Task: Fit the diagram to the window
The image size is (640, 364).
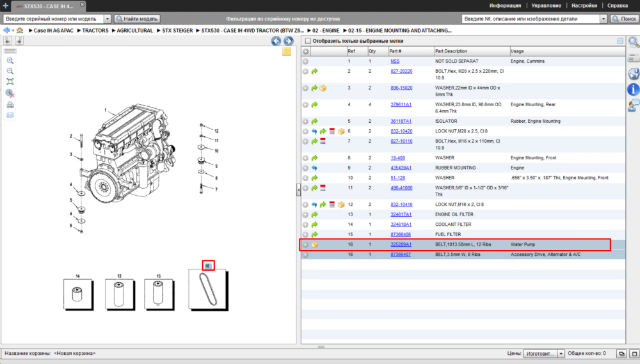Action: point(10,82)
